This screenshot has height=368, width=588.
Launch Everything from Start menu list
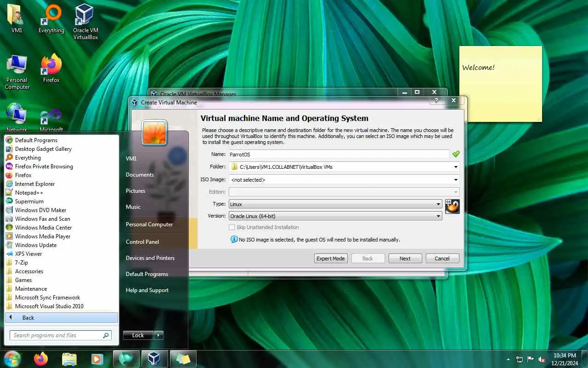coord(28,158)
